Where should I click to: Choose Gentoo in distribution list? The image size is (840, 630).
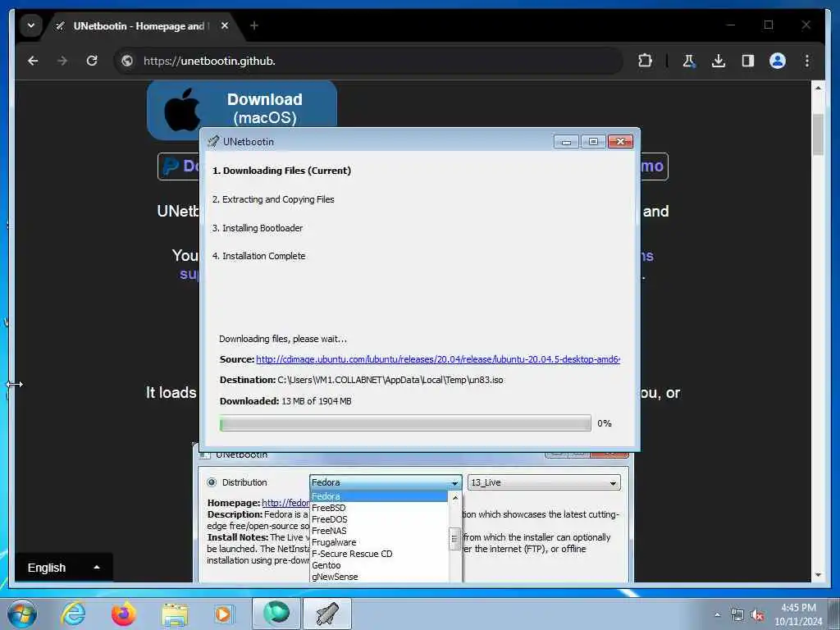(x=379, y=565)
